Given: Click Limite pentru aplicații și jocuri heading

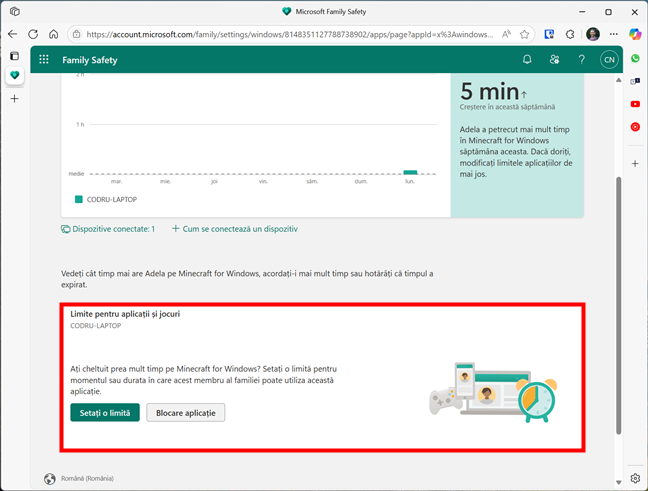Looking at the screenshot, I should tap(125, 314).
